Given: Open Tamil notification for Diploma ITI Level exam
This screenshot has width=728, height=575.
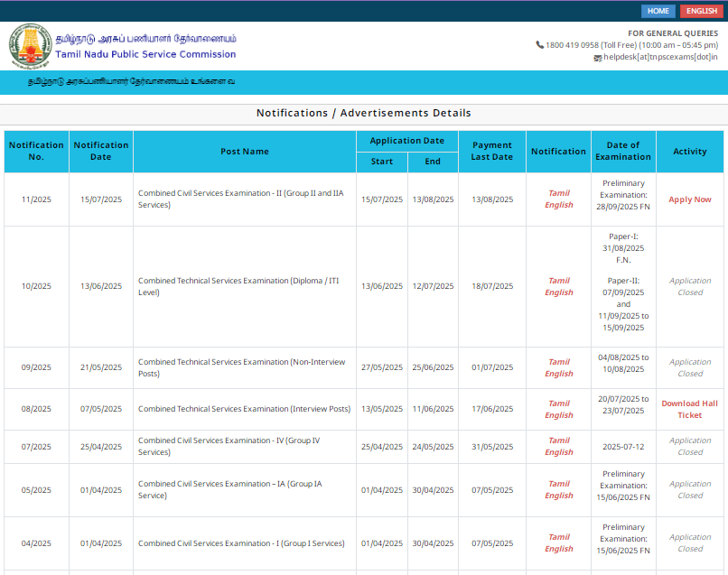Looking at the screenshot, I should [x=558, y=280].
